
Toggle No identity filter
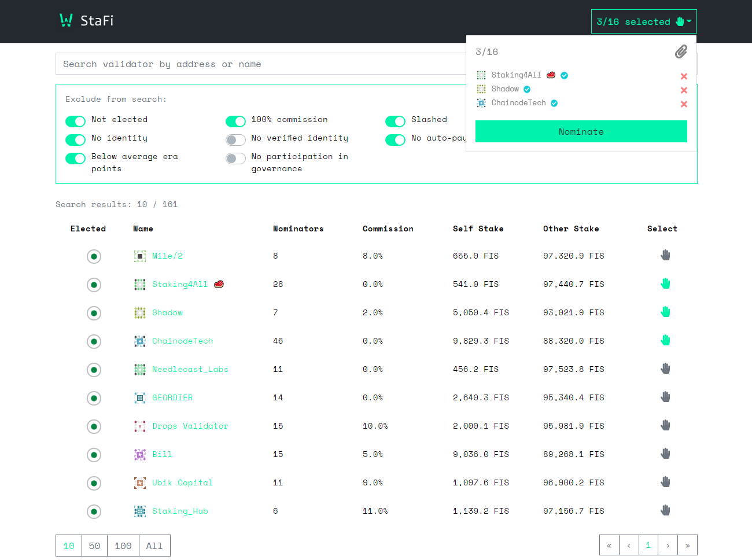75,139
